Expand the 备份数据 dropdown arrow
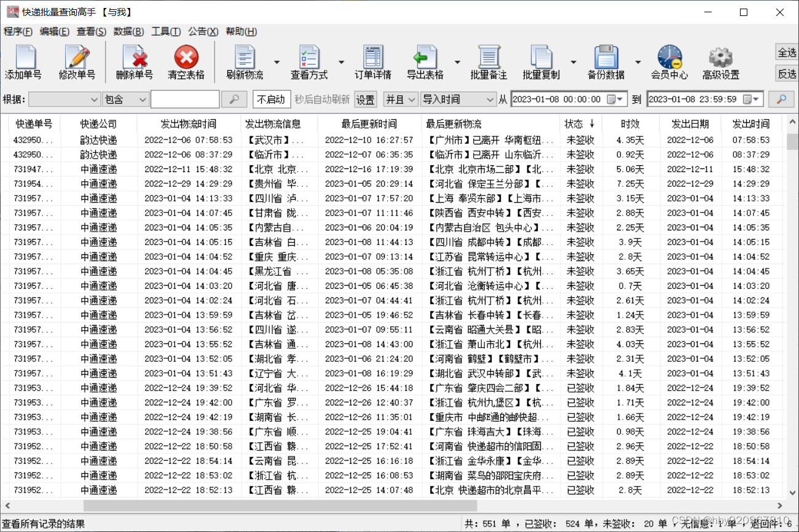The width and height of the screenshot is (799, 532). click(x=638, y=62)
